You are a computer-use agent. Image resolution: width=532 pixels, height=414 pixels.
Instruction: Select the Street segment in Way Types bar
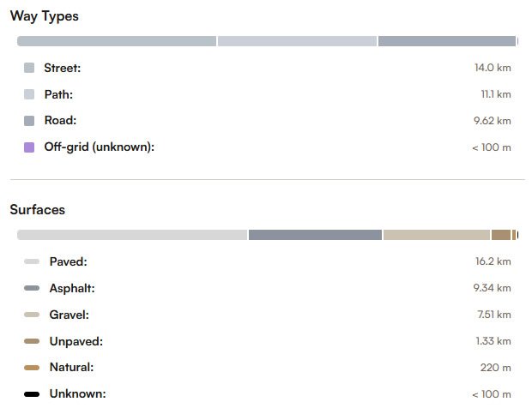point(117,41)
